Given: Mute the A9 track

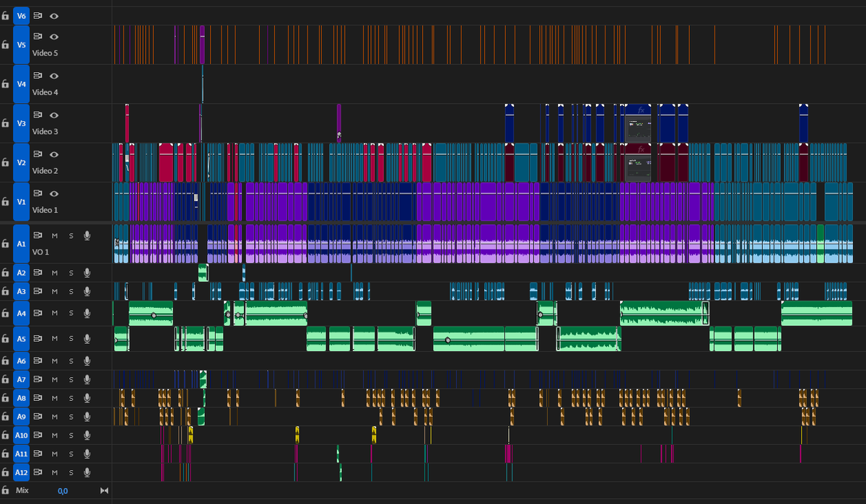Looking at the screenshot, I should pos(54,416).
